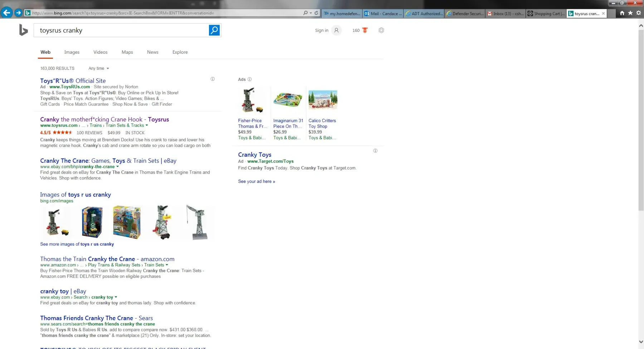Click the browser forward arrow button
644x349 pixels.
coord(18,13)
